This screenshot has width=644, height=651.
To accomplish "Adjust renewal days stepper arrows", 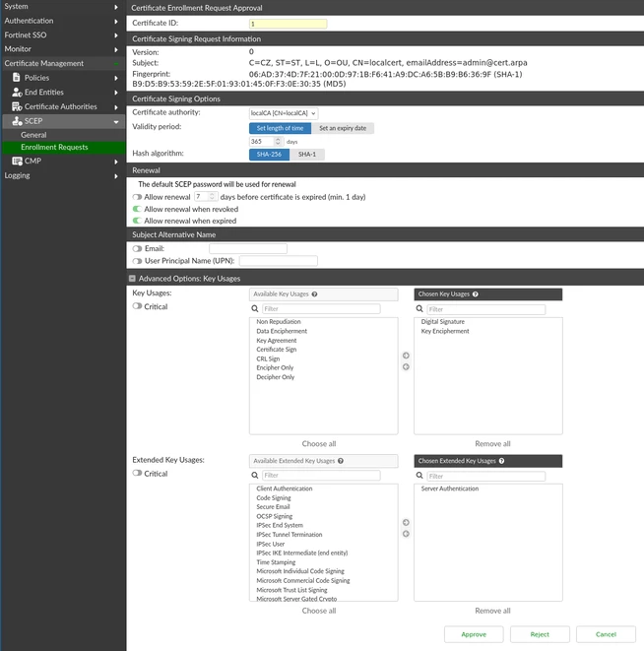I will [x=212, y=196].
